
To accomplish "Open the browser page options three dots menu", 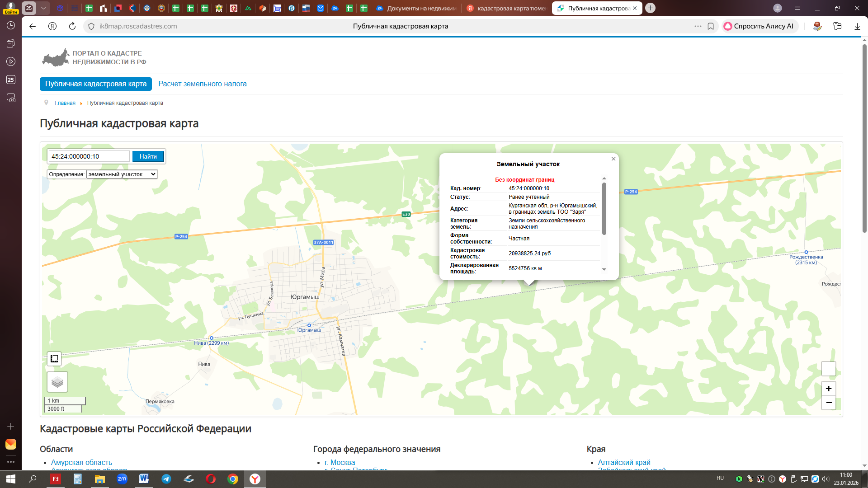I will [698, 26].
